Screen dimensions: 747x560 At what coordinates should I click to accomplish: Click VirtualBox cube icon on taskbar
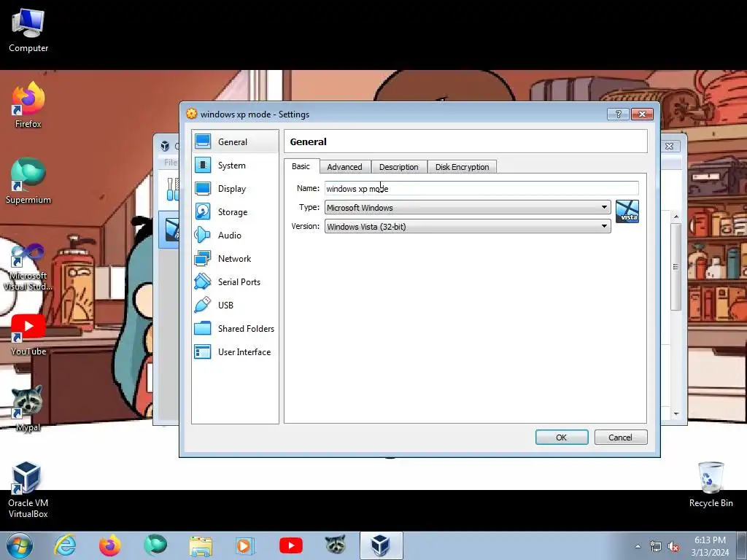click(381, 545)
